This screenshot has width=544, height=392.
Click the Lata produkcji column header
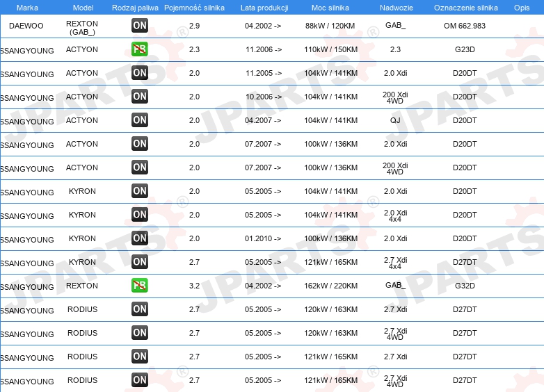pos(264,8)
